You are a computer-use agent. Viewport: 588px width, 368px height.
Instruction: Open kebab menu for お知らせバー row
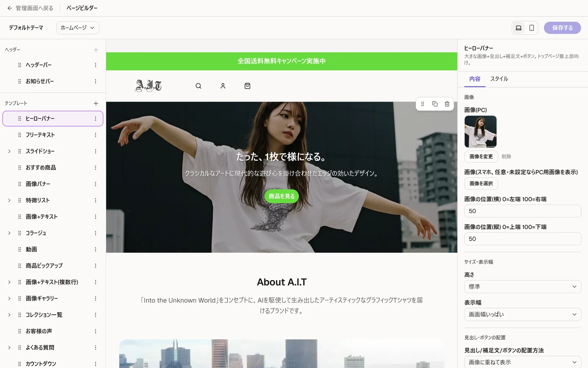click(96, 81)
